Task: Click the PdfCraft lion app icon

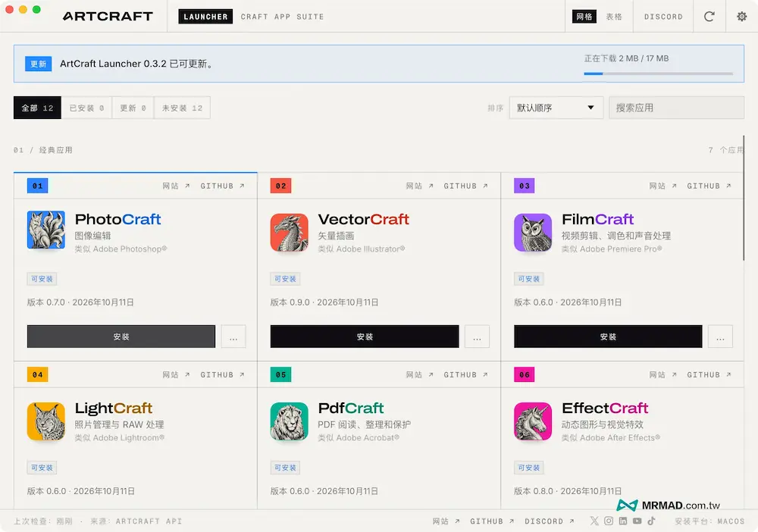Action: point(289,421)
